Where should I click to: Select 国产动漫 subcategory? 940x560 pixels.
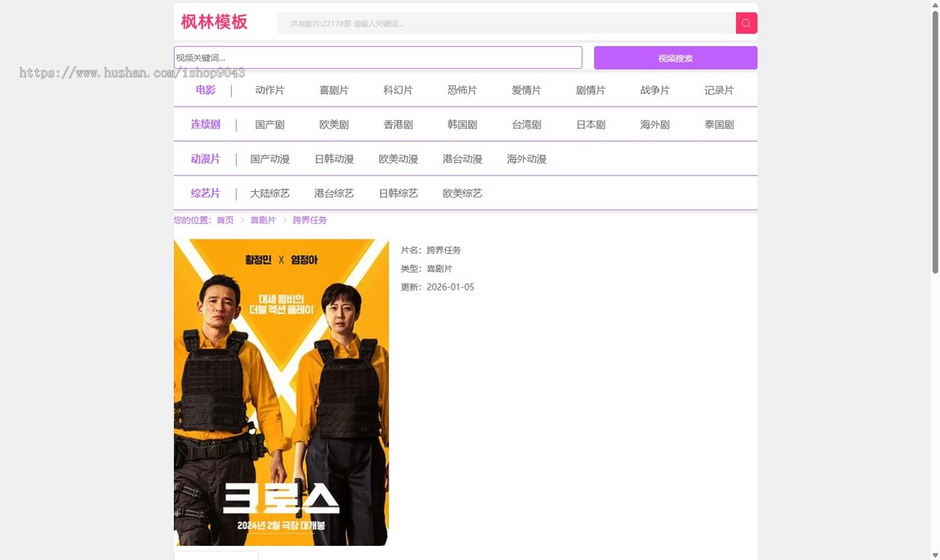coord(269,159)
